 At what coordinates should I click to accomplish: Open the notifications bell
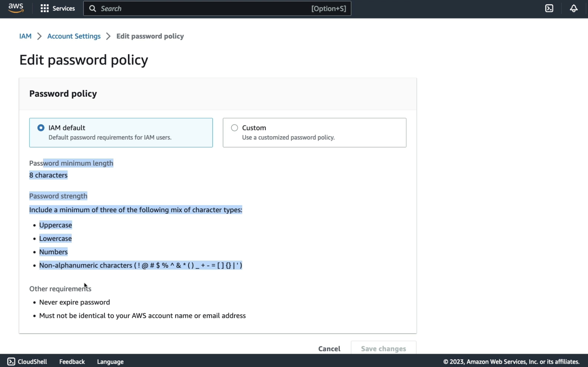(x=574, y=8)
